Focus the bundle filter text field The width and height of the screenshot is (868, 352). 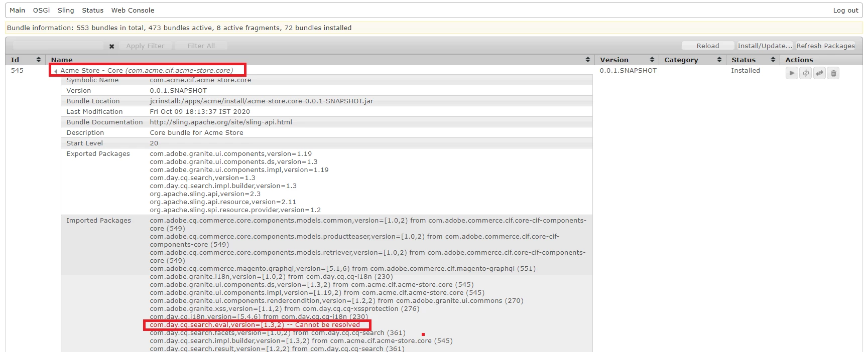57,46
